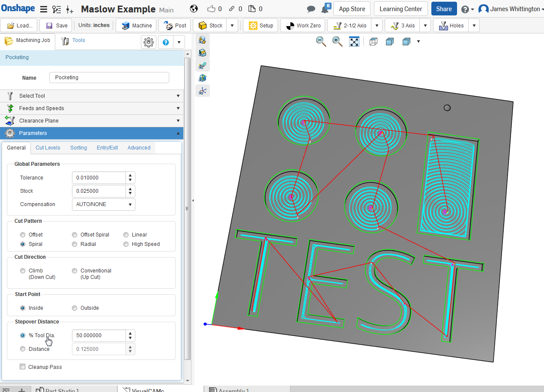Click the zoom to fit icon
Image resolution: width=544 pixels, height=392 pixels.
click(x=354, y=42)
